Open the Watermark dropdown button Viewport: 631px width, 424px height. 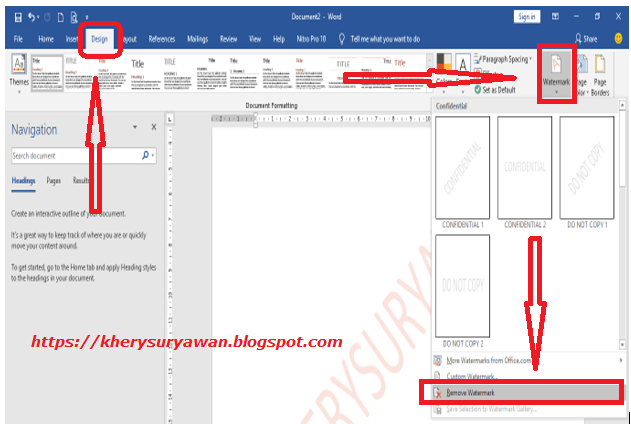tap(556, 75)
